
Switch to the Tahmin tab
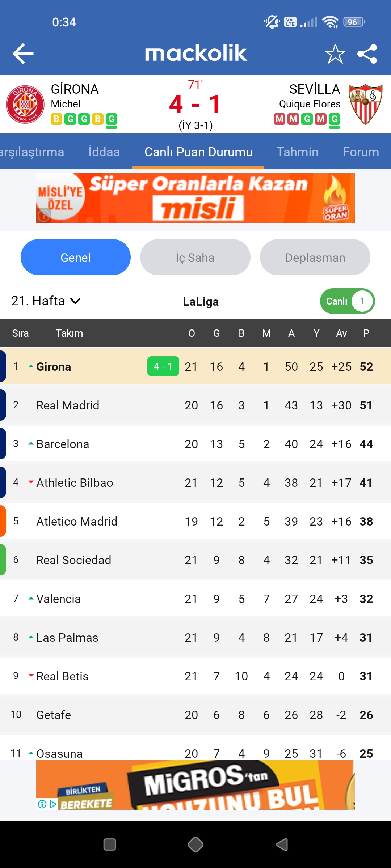pos(298,152)
